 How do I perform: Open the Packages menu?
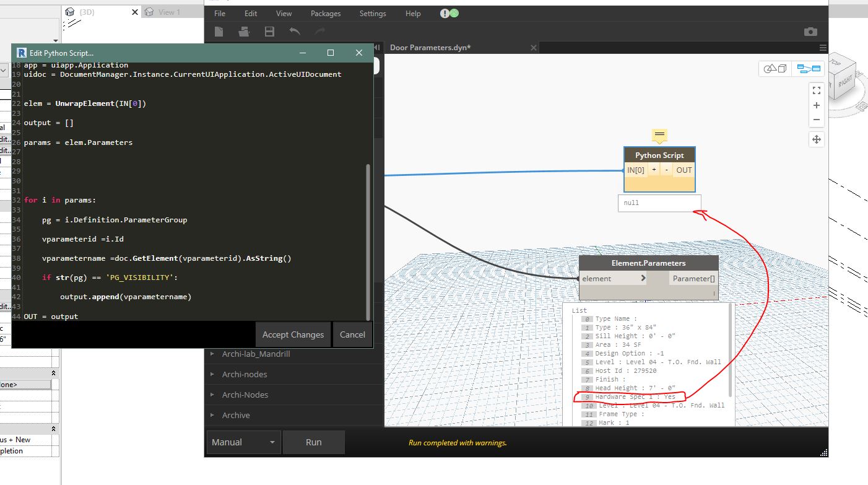[x=326, y=14]
